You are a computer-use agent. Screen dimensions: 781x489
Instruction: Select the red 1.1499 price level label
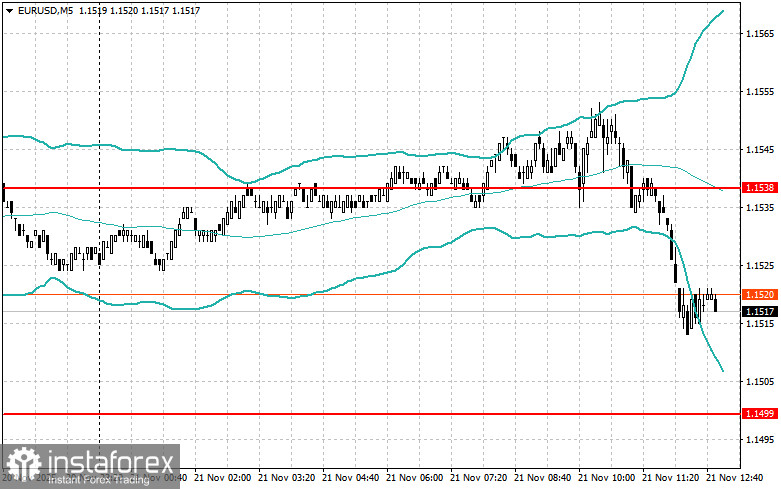(760, 414)
